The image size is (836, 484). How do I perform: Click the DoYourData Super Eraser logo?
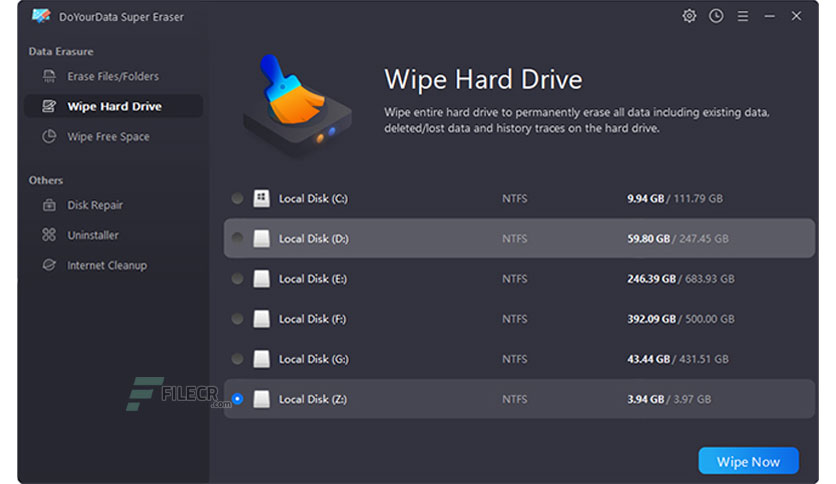41,16
